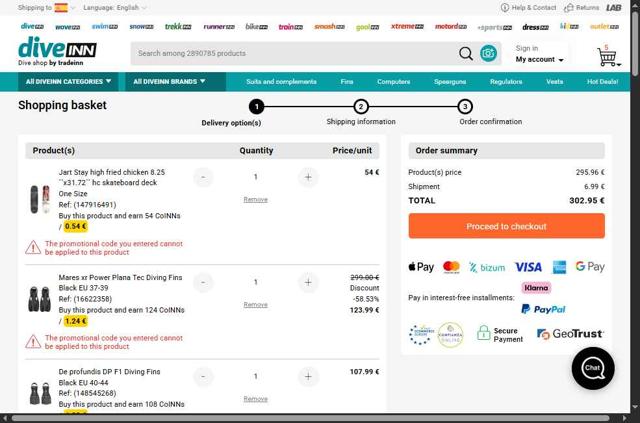
Task: Open the Computers category
Action: point(393,82)
